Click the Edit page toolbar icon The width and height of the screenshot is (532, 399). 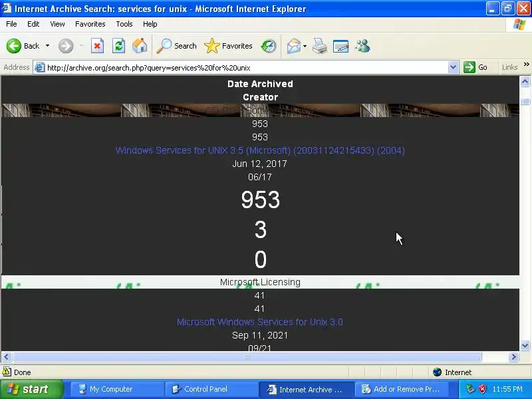click(341, 46)
